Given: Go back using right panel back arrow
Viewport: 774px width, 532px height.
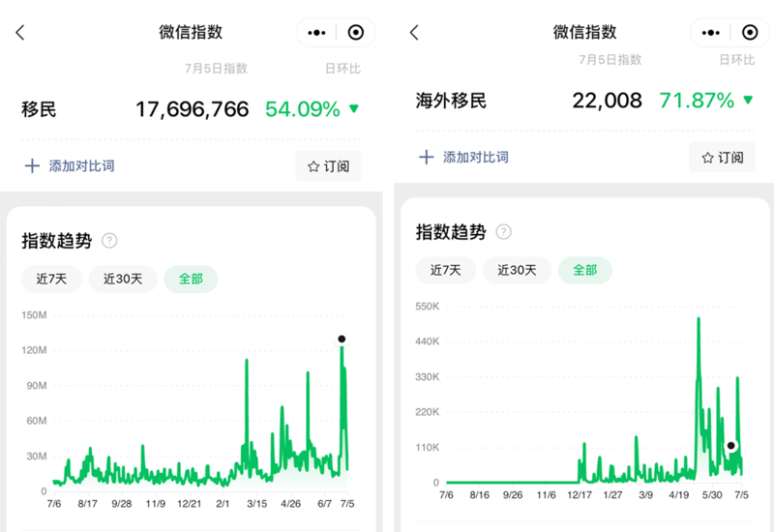Looking at the screenshot, I should point(414,33).
